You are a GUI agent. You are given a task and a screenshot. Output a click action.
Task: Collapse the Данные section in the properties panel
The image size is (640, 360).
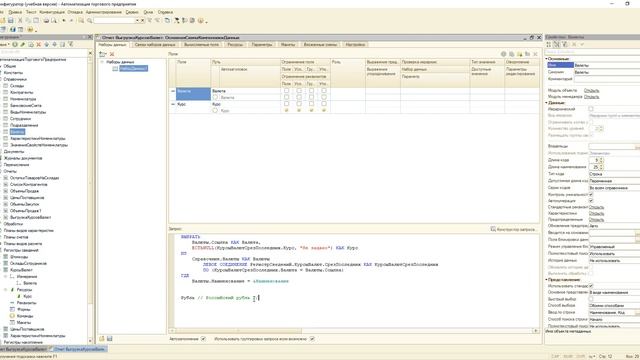coord(547,103)
